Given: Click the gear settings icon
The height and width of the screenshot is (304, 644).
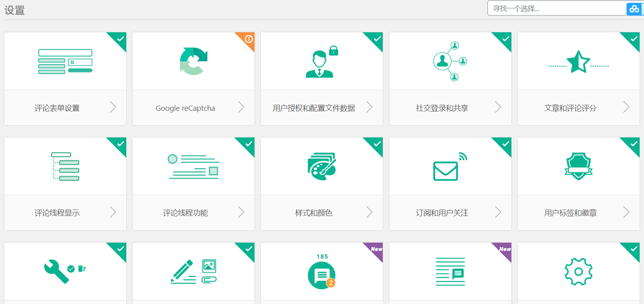Looking at the screenshot, I should coord(579,271).
